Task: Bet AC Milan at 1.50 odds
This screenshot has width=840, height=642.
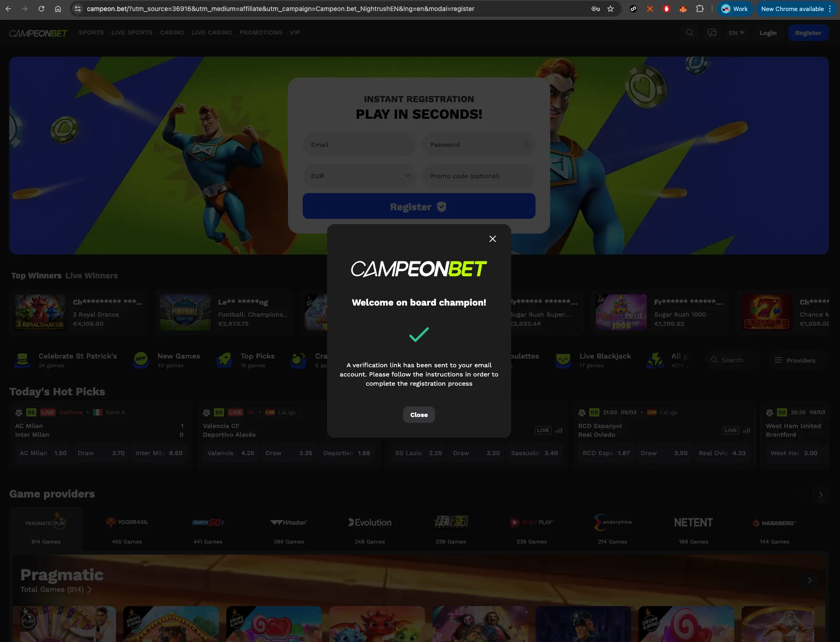Action: point(43,453)
